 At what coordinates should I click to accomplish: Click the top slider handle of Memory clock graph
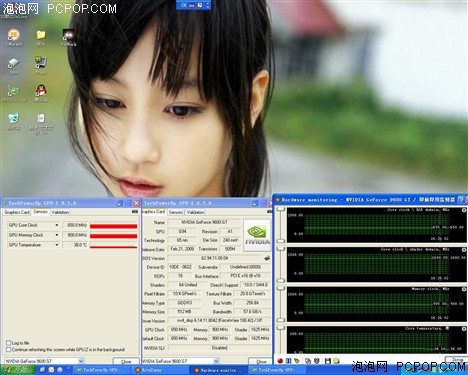[x=281, y=288]
